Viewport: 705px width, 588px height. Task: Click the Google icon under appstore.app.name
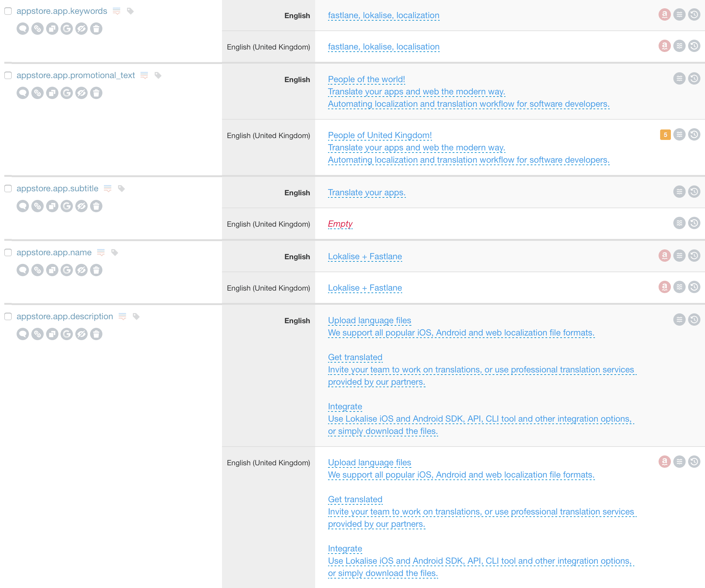point(67,270)
